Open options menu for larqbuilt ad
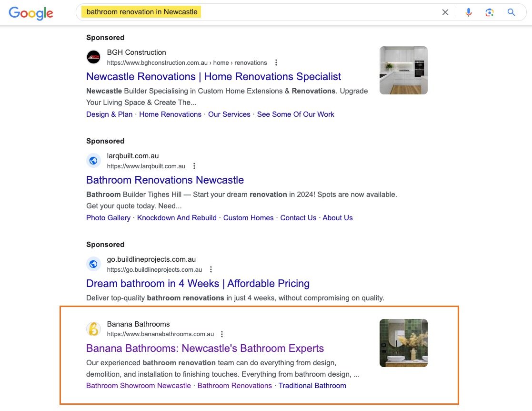This screenshot has height=411, width=532. coord(194,166)
